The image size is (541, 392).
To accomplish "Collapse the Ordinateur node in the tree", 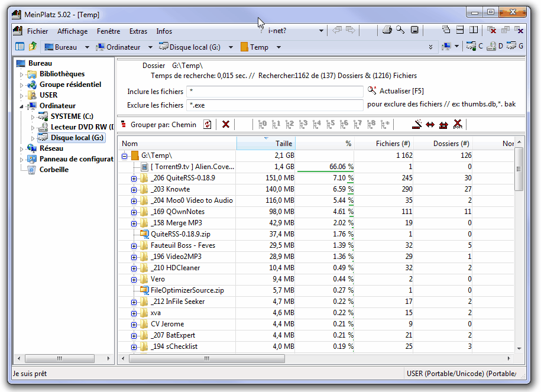I will pos(21,106).
